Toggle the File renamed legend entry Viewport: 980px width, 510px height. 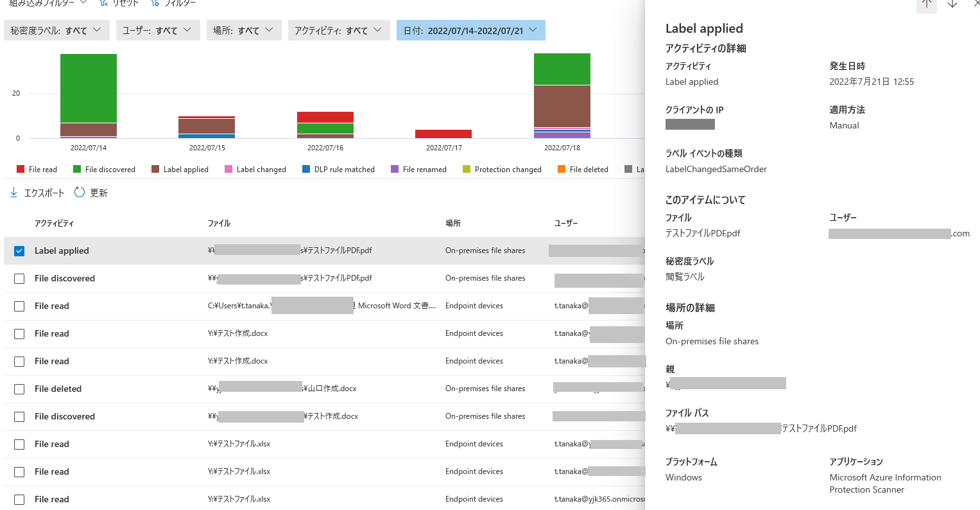[x=418, y=169]
